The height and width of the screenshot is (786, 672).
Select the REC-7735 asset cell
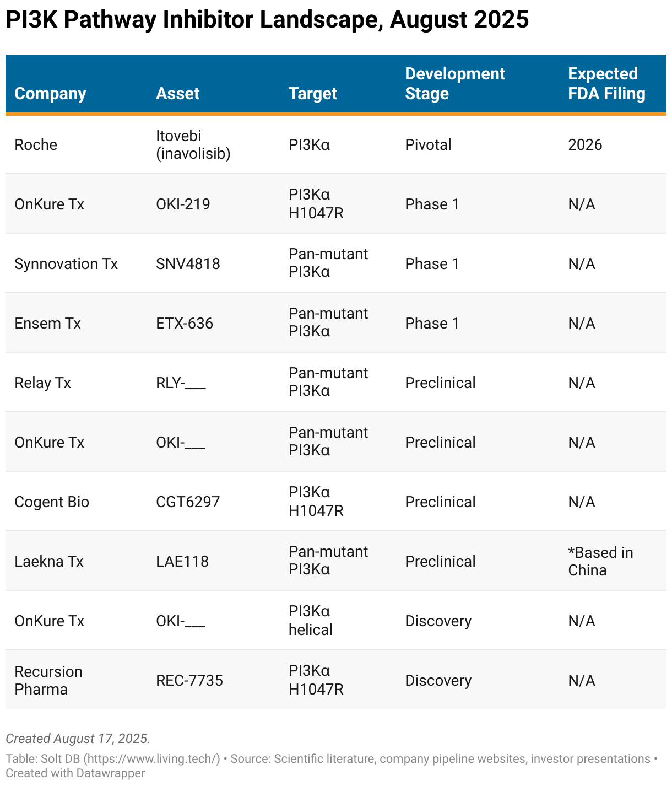pos(189,681)
